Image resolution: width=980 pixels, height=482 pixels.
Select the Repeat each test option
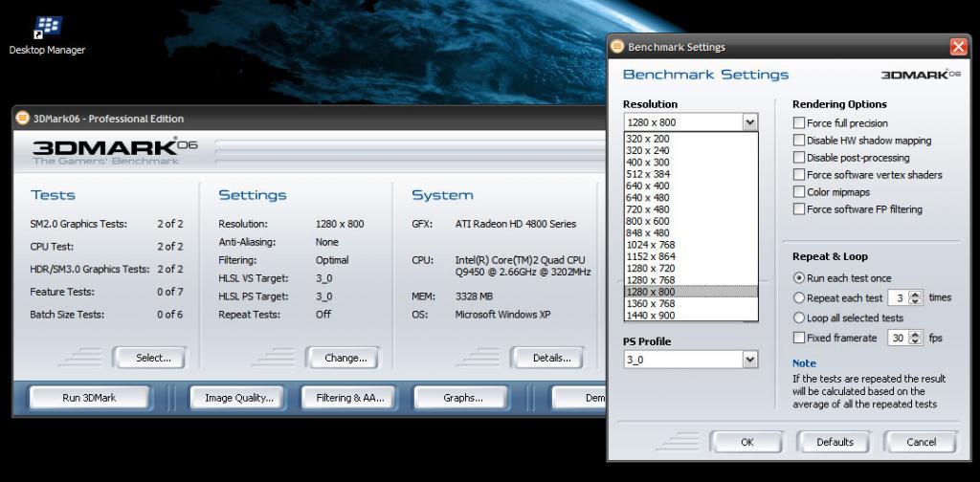click(799, 297)
